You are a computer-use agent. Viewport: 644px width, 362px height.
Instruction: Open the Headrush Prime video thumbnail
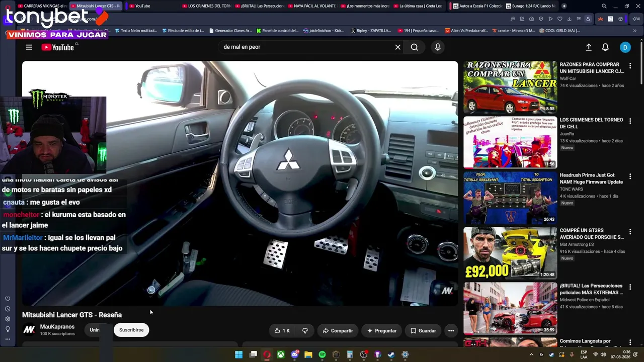point(510,198)
